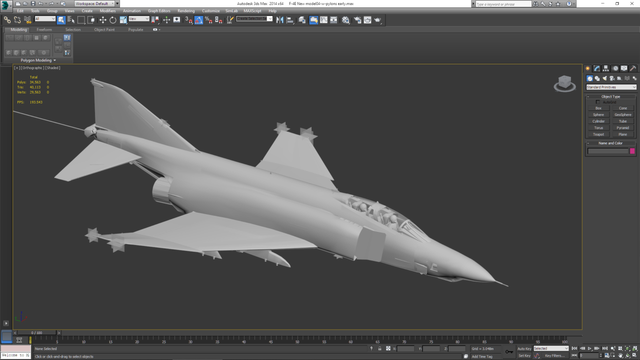Click the Select and Link chain icon
This screenshot has height=360, width=640.
tap(7, 20)
